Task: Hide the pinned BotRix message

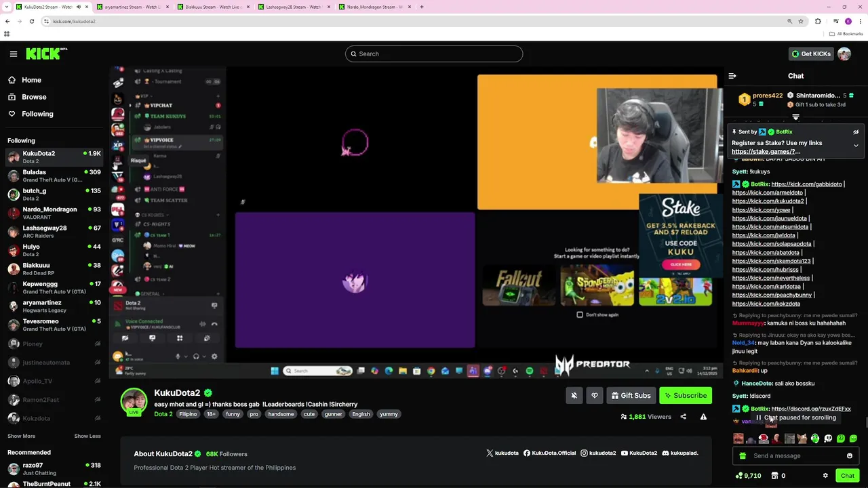Action: pyautogui.click(x=856, y=132)
